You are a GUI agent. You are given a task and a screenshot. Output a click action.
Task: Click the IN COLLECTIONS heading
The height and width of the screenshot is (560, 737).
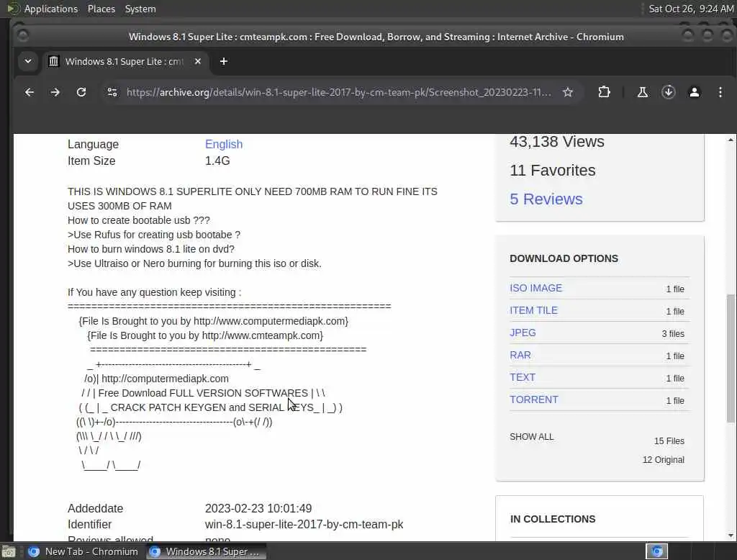[x=553, y=519]
